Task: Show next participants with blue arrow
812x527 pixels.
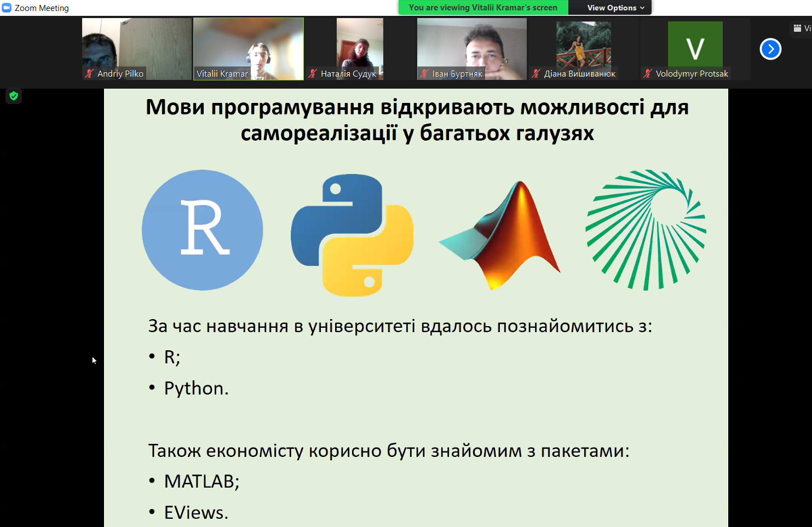Action: tap(770, 49)
